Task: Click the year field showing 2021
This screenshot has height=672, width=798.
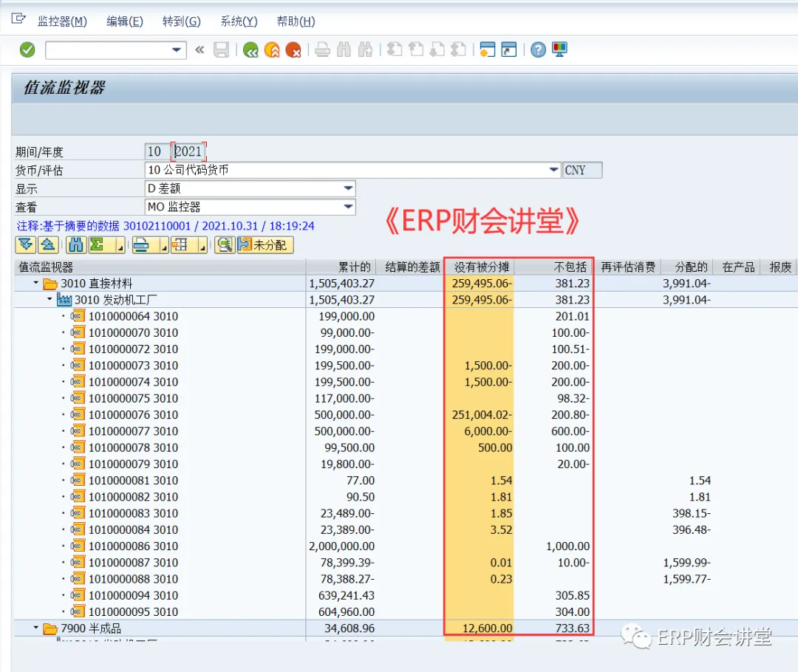Action: click(x=188, y=151)
